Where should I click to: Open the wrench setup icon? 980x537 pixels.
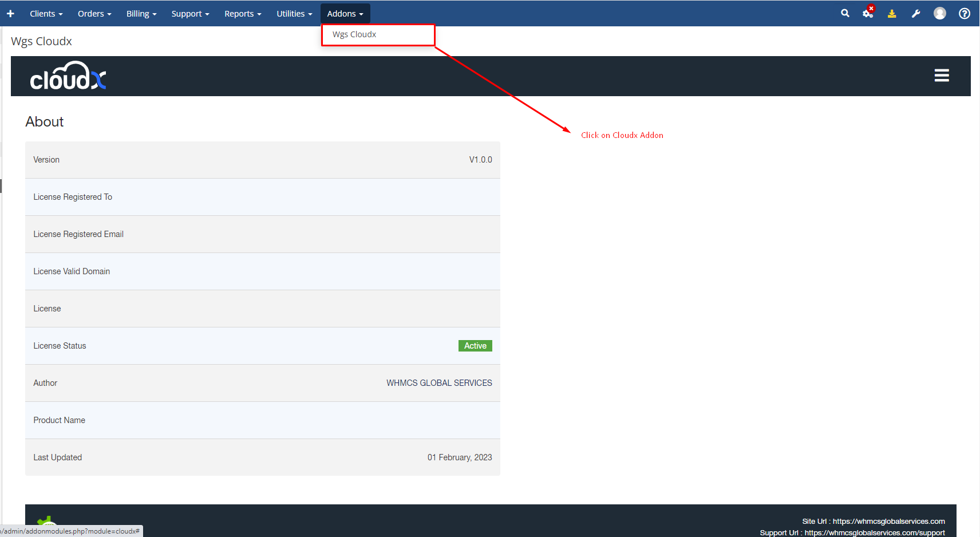pyautogui.click(x=916, y=14)
